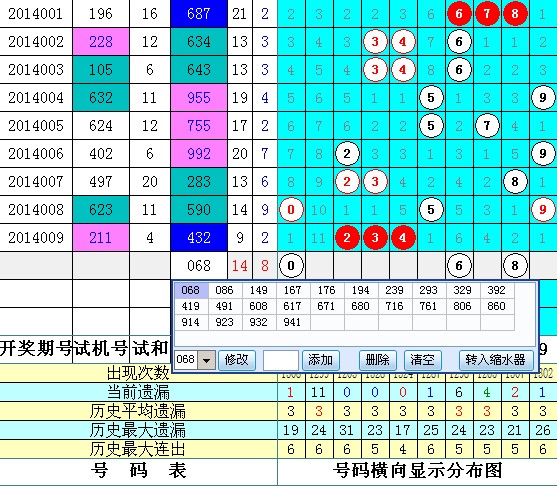557x486 pixels.
Task: Select number 086 in the number list
Action: pos(225,290)
